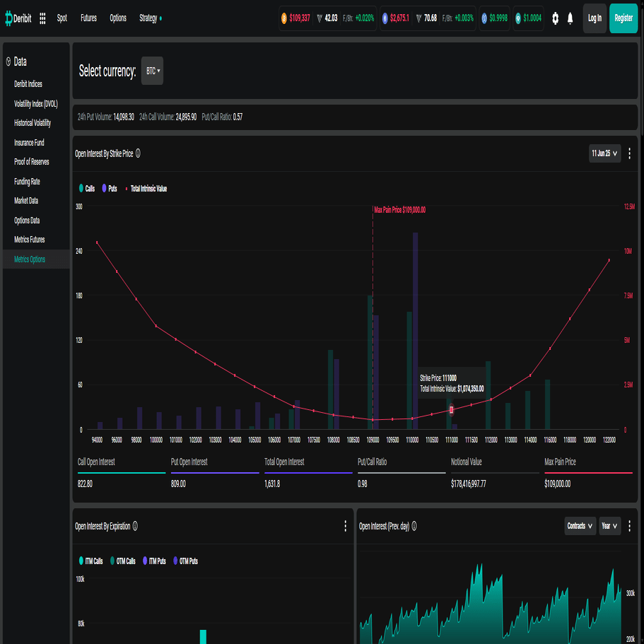Viewport: 644px width, 644px height.
Task: Toggle OTM Calls legend item
Action: 123,561
